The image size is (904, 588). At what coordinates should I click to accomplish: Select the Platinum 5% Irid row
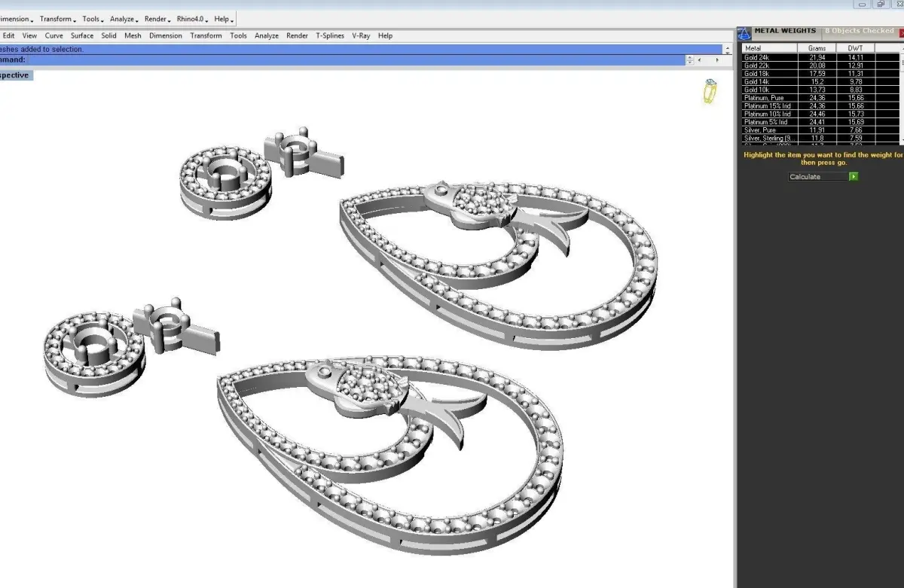[x=820, y=122]
